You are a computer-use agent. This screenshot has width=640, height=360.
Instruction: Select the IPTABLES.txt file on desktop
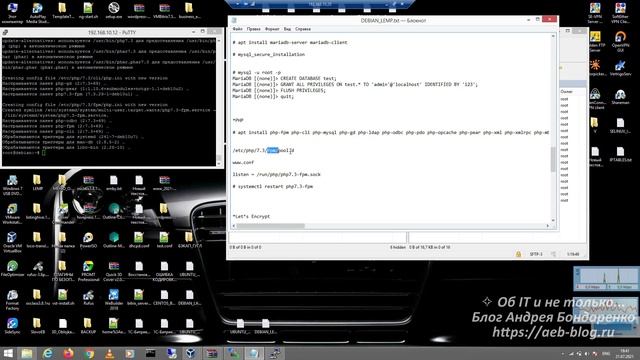(620, 154)
